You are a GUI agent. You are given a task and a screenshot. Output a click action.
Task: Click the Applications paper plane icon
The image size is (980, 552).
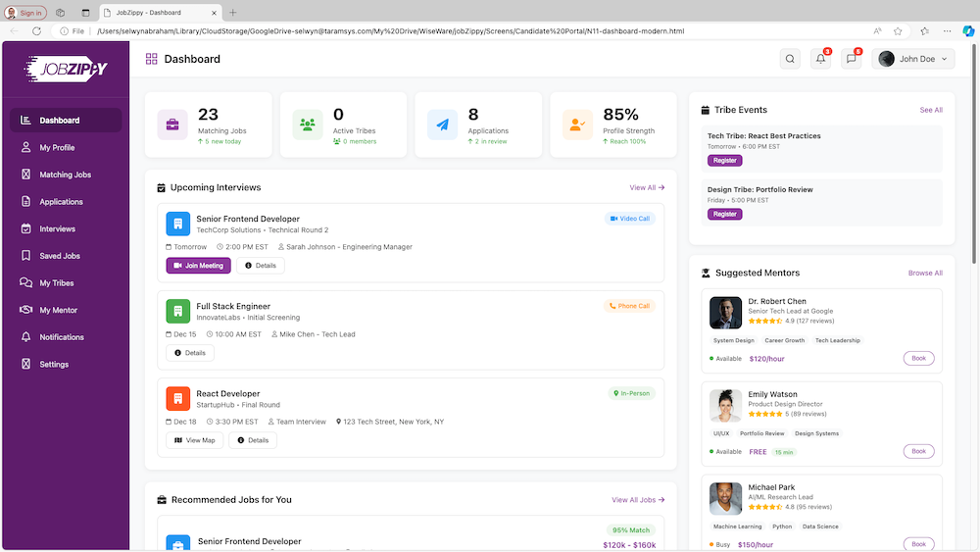click(x=442, y=125)
